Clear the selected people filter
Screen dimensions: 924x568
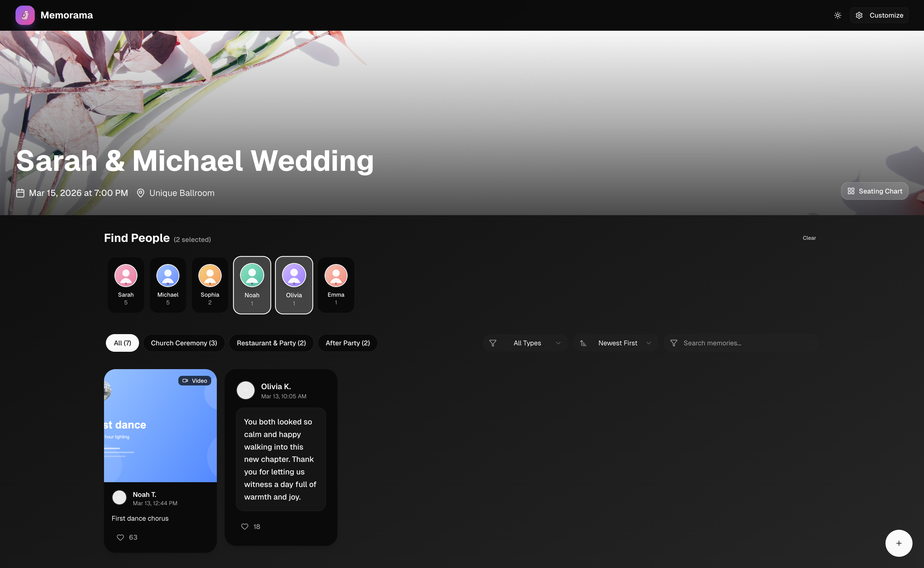pos(809,238)
